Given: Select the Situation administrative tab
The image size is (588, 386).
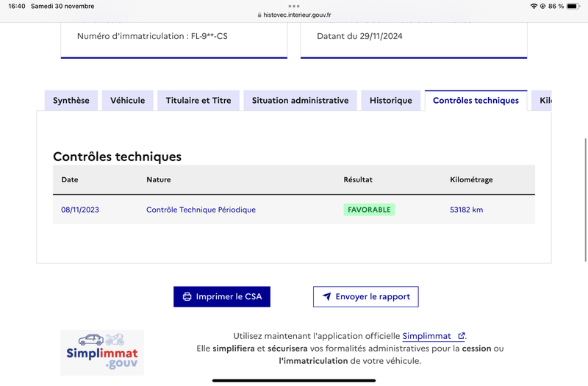Looking at the screenshot, I should point(300,101).
